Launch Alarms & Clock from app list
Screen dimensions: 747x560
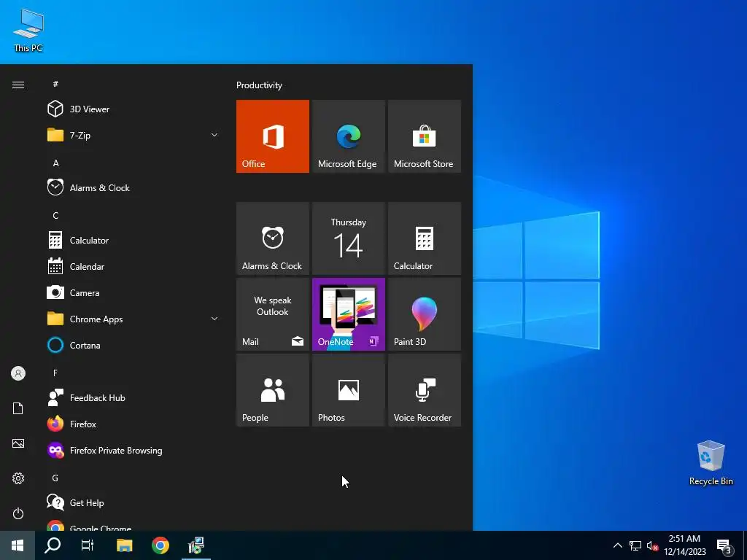tap(133, 187)
